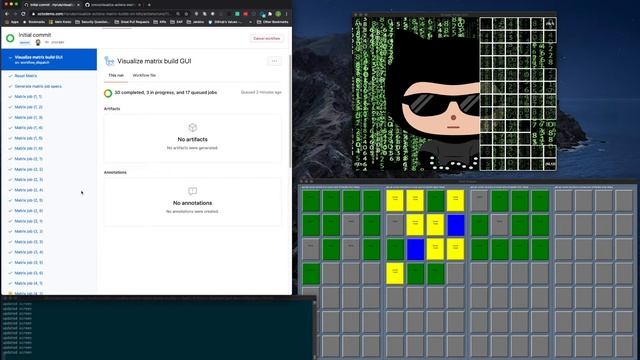
Task: Click the bookmark star icon in address bar
Action: click(x=186, y=14)
